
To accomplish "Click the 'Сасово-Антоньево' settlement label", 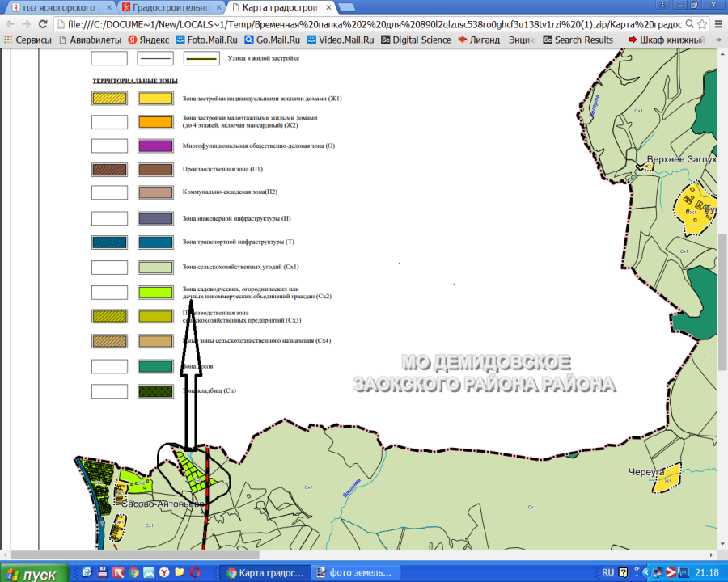I will pos(163,504).
